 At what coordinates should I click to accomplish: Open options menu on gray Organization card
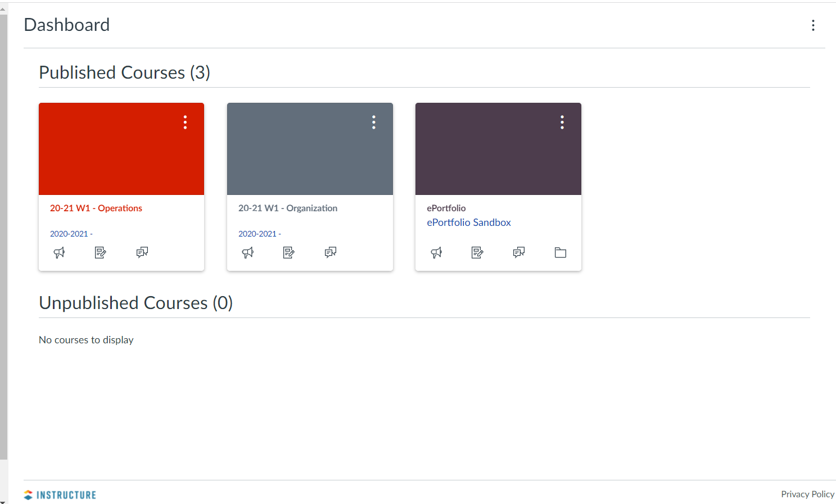point(374,122)
